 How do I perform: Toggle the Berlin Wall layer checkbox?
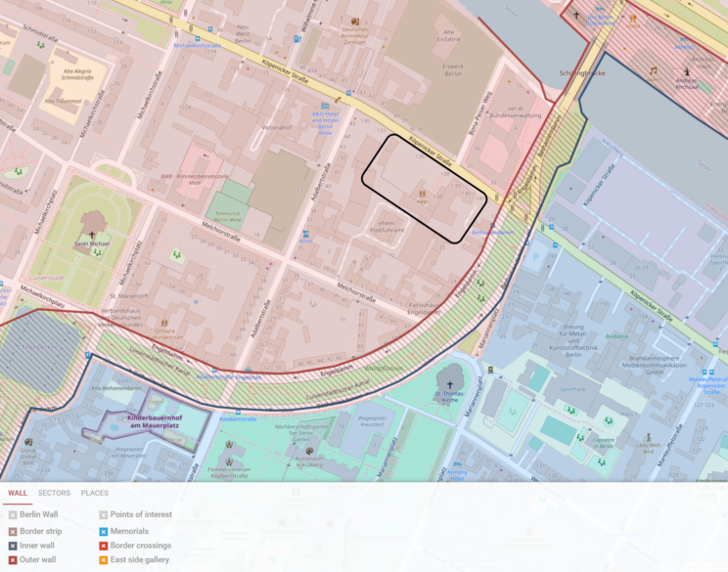(13, 514)
